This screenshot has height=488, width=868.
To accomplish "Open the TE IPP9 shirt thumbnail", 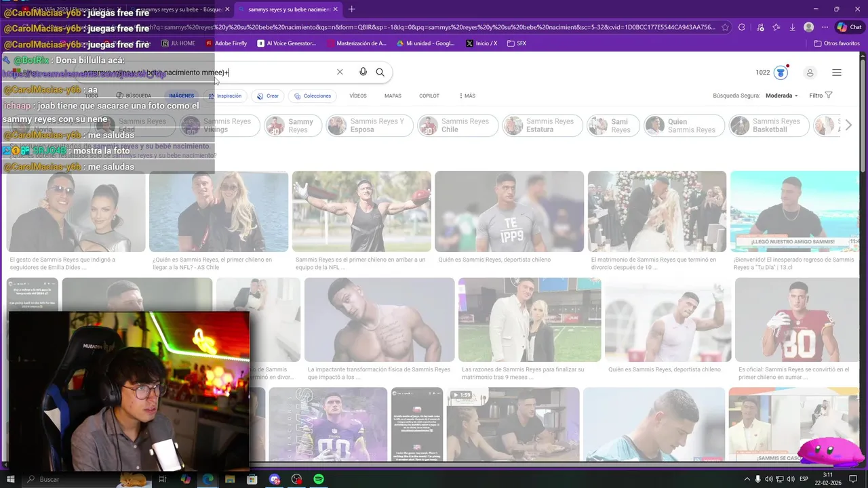I will tap(509, 211).
